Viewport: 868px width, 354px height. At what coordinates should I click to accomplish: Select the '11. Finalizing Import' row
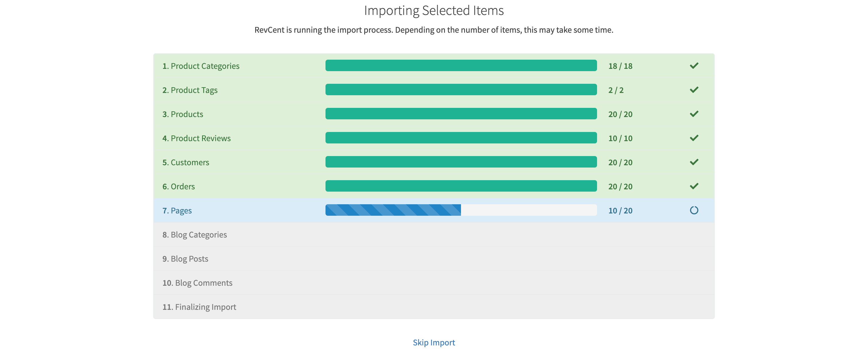(199, 307)
